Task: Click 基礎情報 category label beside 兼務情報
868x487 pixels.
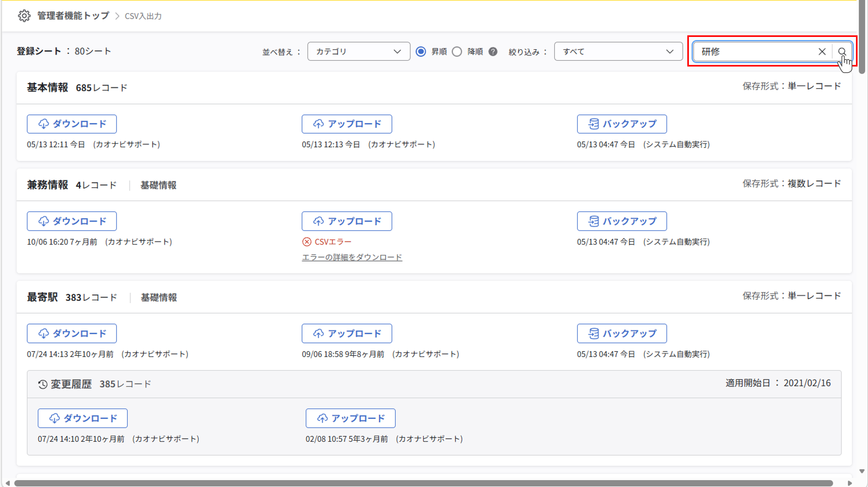Action: pyautogui.click(x=158, y=185)
